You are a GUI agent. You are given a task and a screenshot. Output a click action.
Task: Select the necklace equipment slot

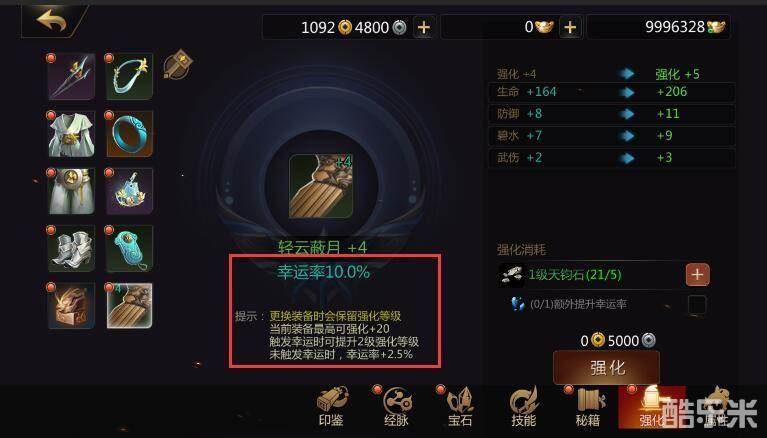click(x=130, y=77)
